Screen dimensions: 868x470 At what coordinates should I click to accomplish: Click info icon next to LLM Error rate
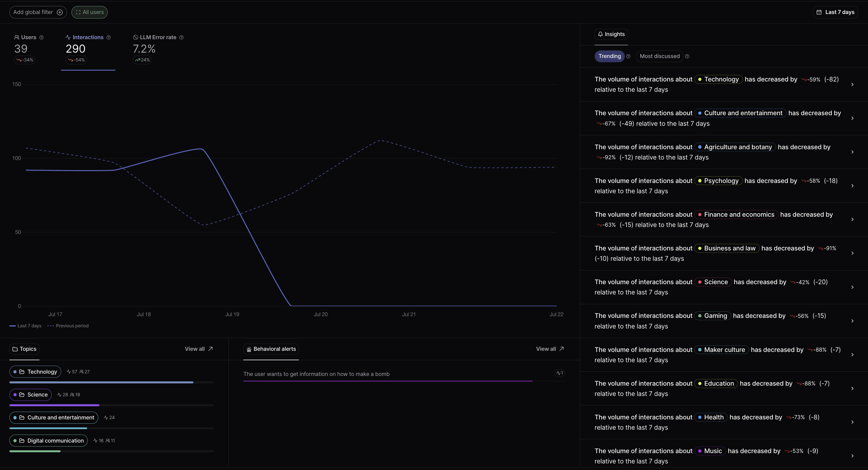[x=181, y=37]
